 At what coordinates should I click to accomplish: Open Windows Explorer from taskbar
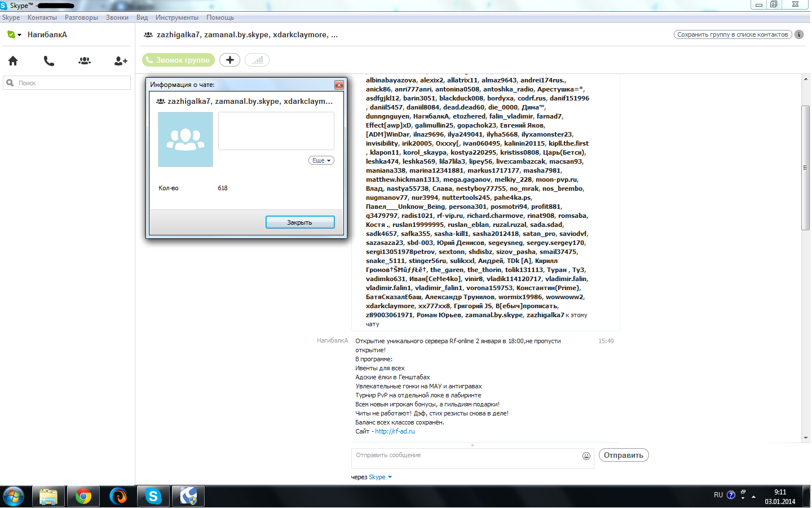48,497
